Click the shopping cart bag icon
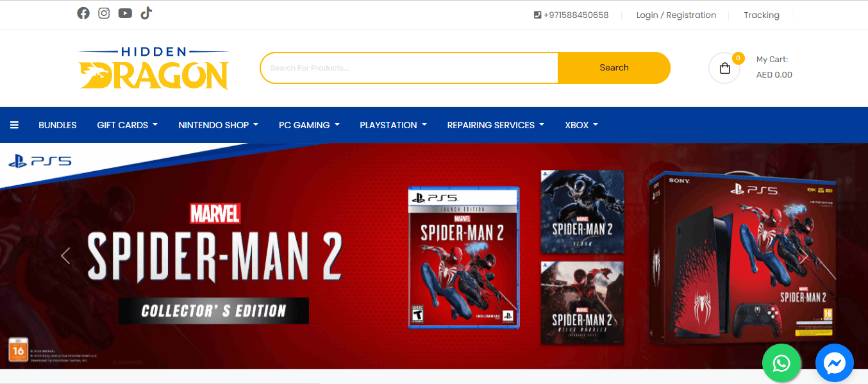Viewport: 868px width, 384px height. point(724,68)
